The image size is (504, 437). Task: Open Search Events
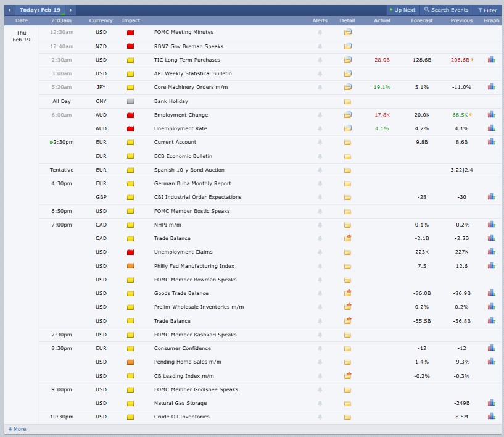[x=445, y=10]
